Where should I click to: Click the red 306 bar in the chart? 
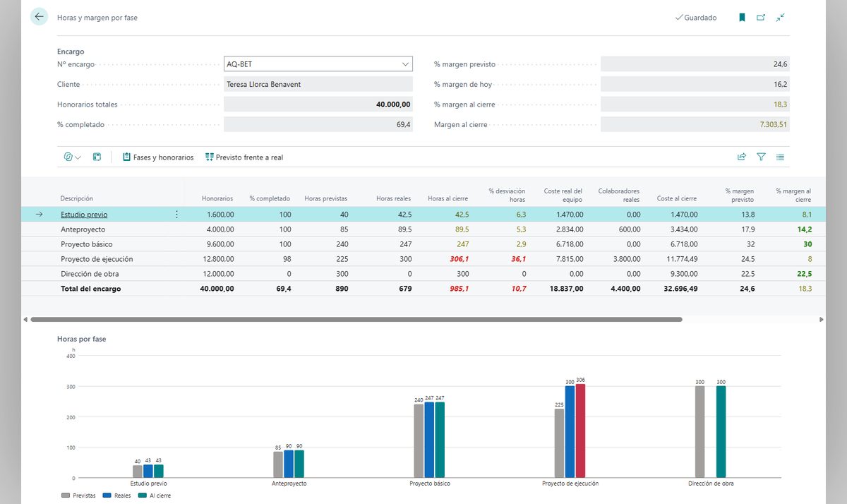click(580, 431)
